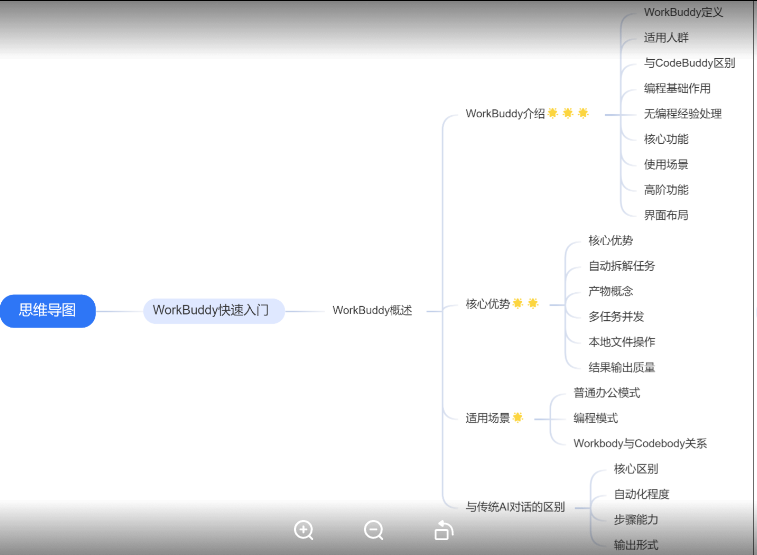Click the zoom in magnifier icon

point(304,530)
